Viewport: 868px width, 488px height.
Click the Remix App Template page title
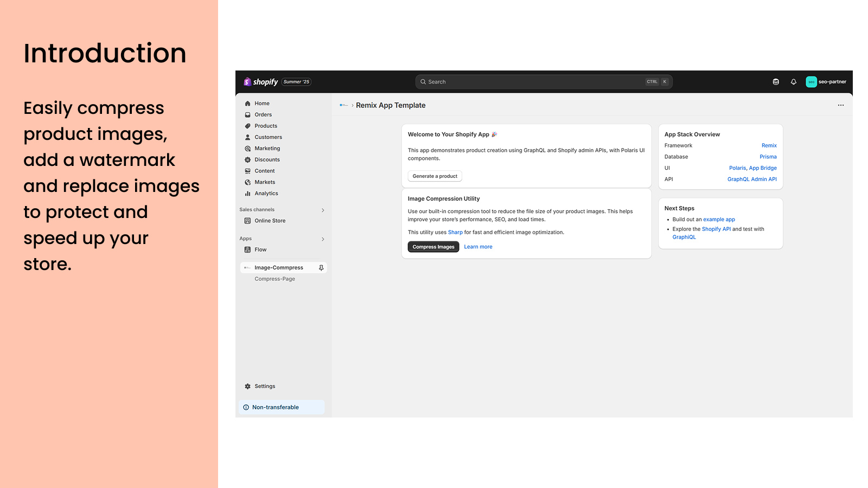click(x=391, y=105)
